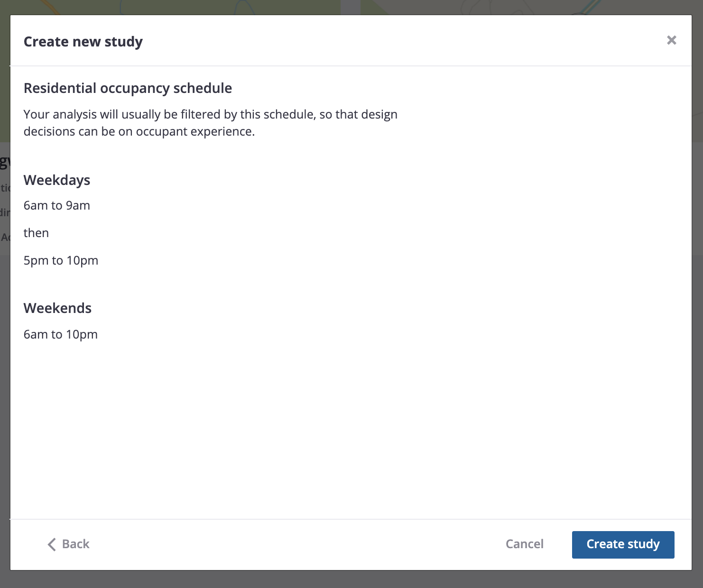
Task: Click the Residential occupancy schedule heading
Action: (x=128, y=88)
